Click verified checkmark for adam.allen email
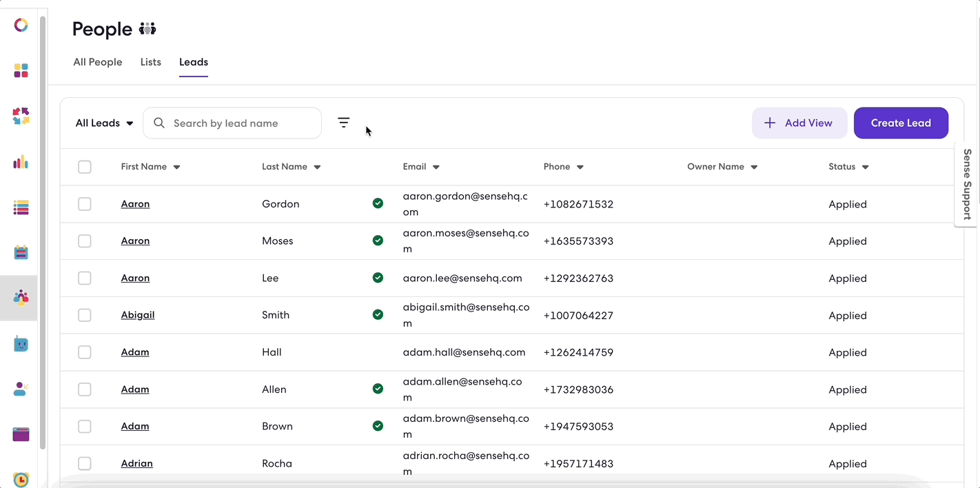 (x=378, y=389)
